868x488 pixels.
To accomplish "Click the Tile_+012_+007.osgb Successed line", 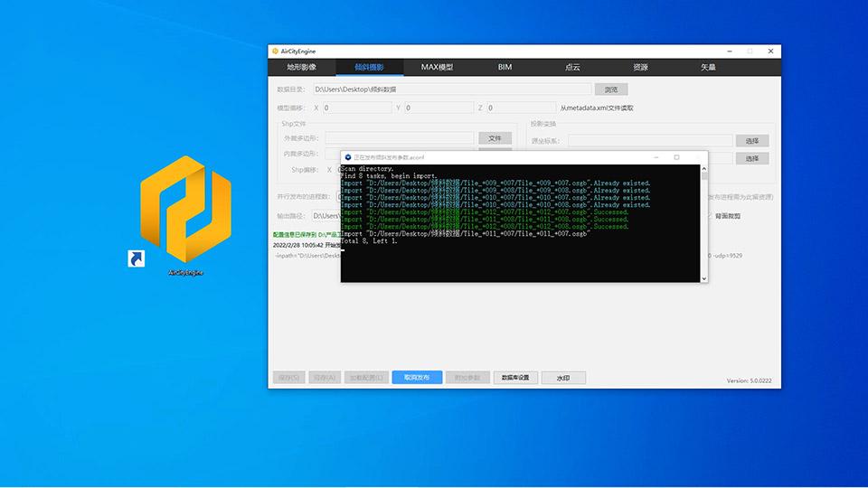I will coord(485,211).
